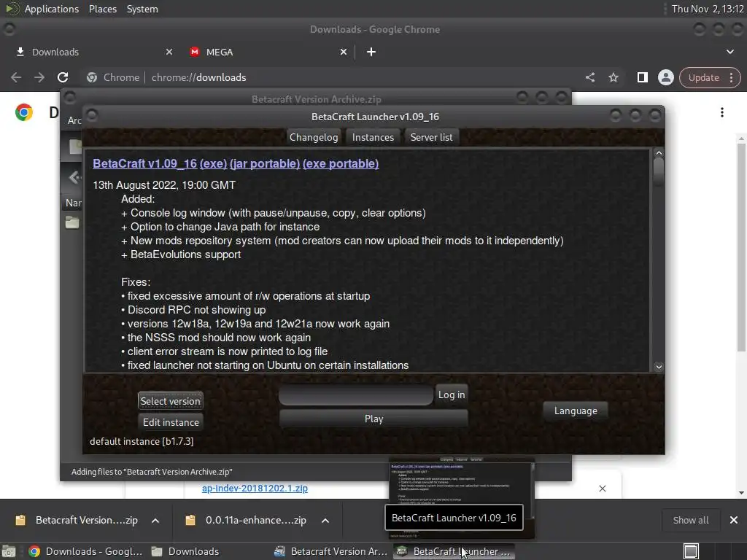This screenshot has height=560, width=747.
Task: Switch to the Instances tab
Action: [x=373, y=137]
